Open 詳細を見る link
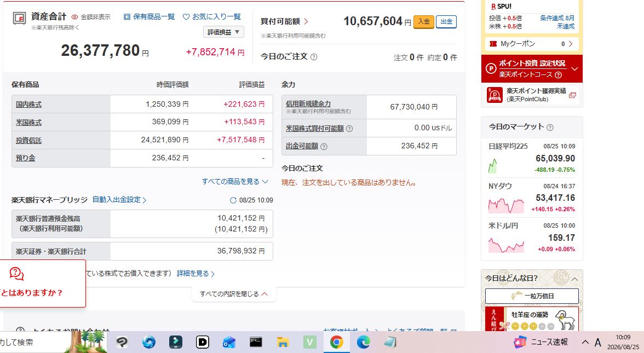644x353 pixels. point(196,274)
